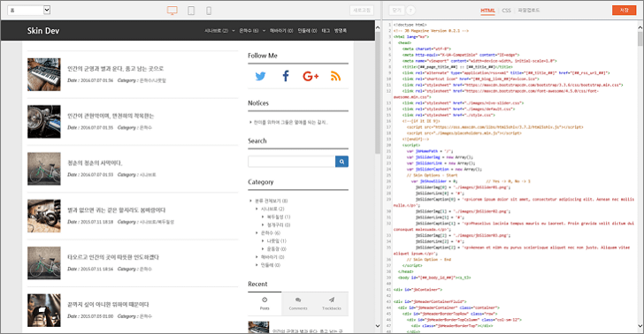Screen dimensions: 644x334
Task: Open the 2015.07.05 01:00 post thumbnail
Action: pos(44,310)
